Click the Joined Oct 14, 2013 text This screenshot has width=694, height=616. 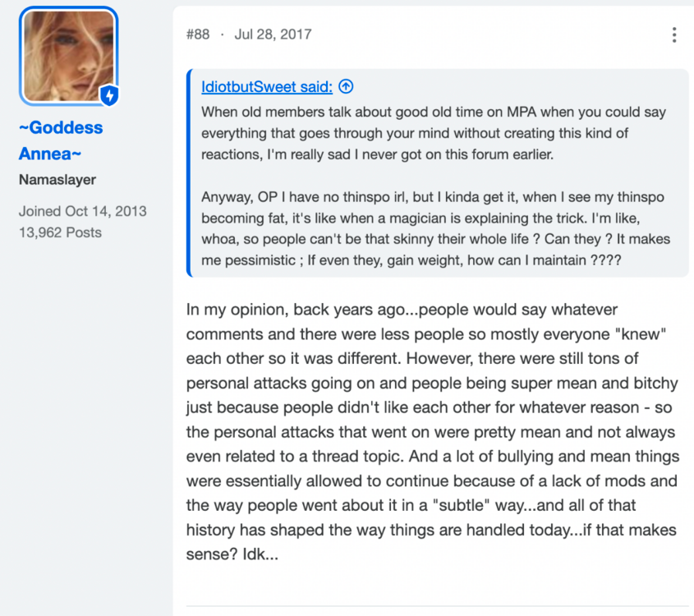click(82, 211)
